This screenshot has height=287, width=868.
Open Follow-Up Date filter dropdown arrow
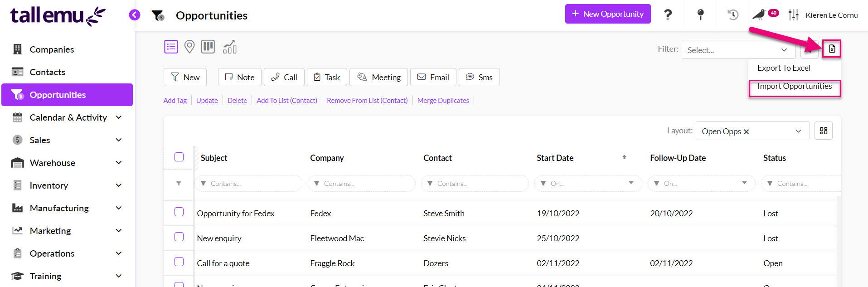pos(744,183)
